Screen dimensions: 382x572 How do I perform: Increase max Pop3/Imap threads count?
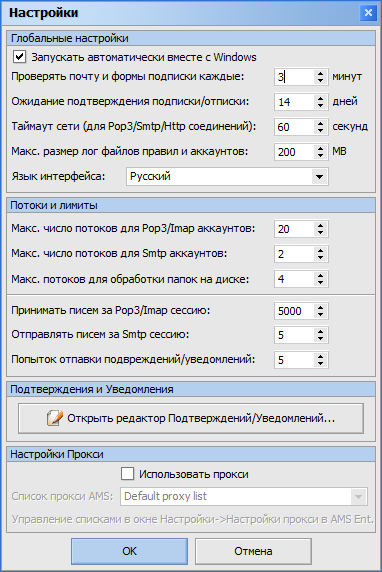tap(320, 225)
